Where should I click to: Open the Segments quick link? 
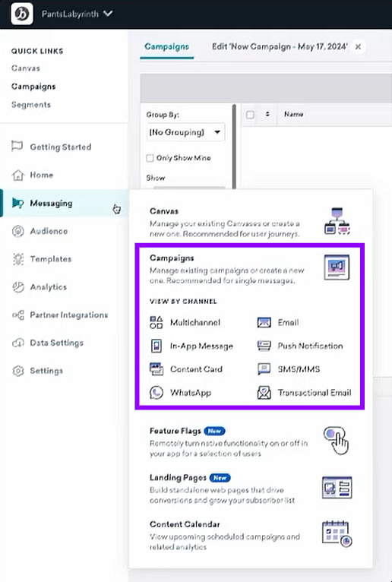point(31,105)
